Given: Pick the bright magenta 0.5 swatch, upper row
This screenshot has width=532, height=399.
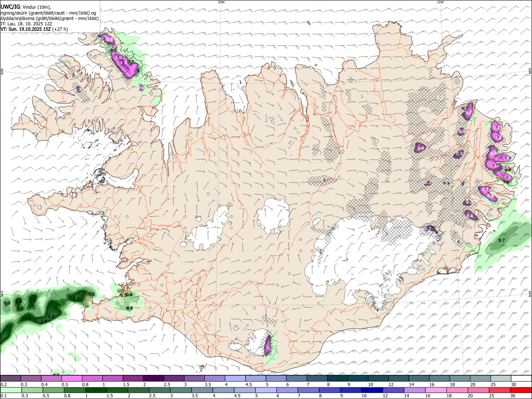Looking at the screenshot, I should point(71,378).
